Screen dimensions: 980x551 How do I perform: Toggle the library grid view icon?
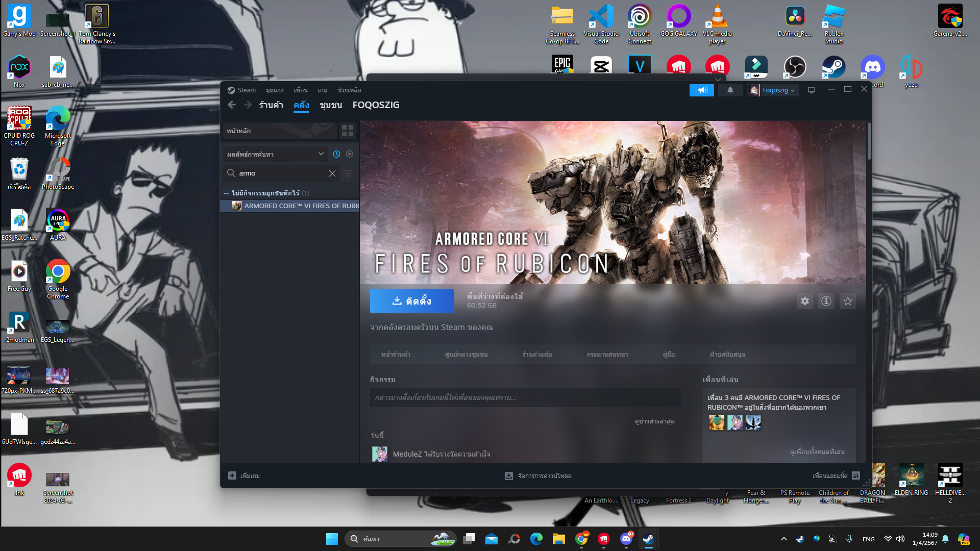(348, 131)
